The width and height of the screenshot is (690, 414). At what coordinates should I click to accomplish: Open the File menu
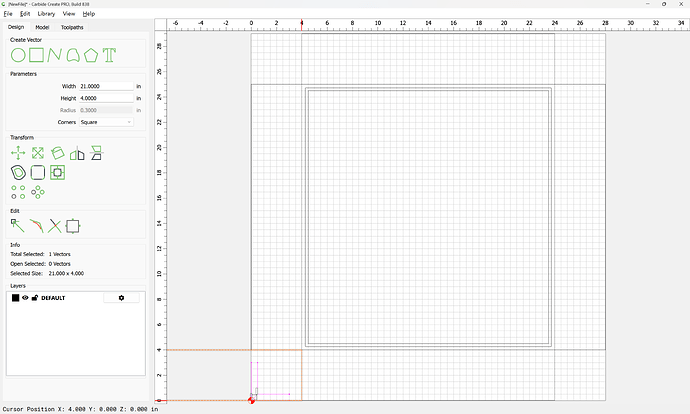coord(8,14)
